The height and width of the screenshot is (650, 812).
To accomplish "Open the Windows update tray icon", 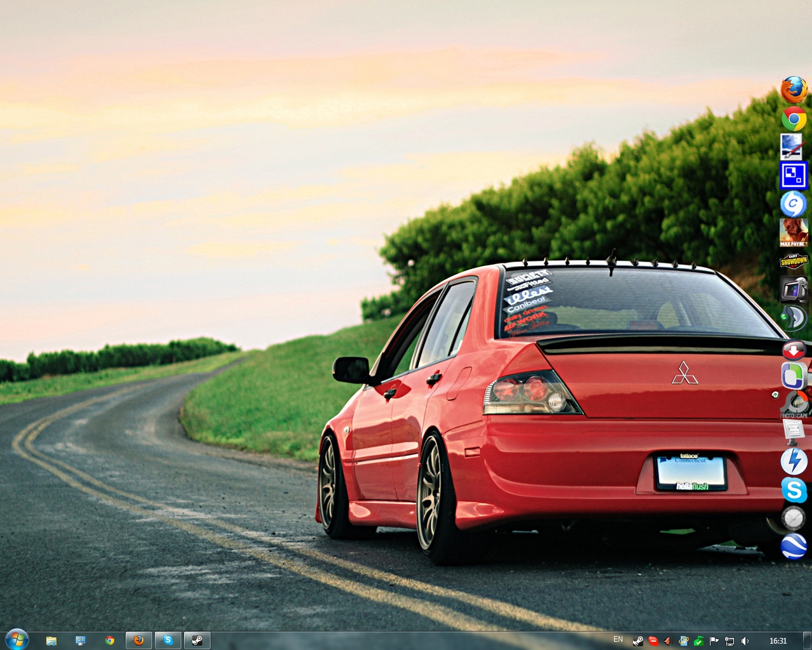I will click(683, 641).
